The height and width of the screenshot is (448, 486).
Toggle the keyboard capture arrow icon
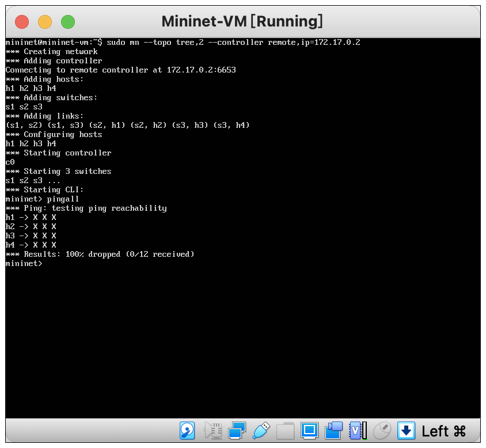[x=406, y=430]
